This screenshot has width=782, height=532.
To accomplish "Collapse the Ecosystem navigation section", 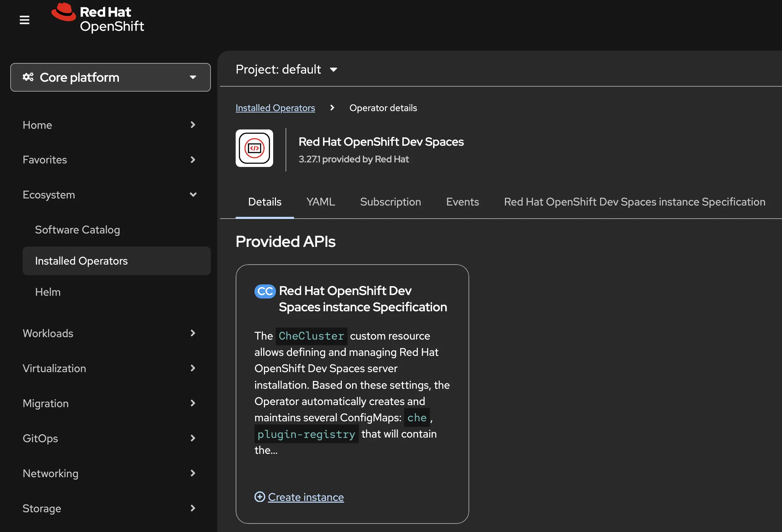I will 110,195.
